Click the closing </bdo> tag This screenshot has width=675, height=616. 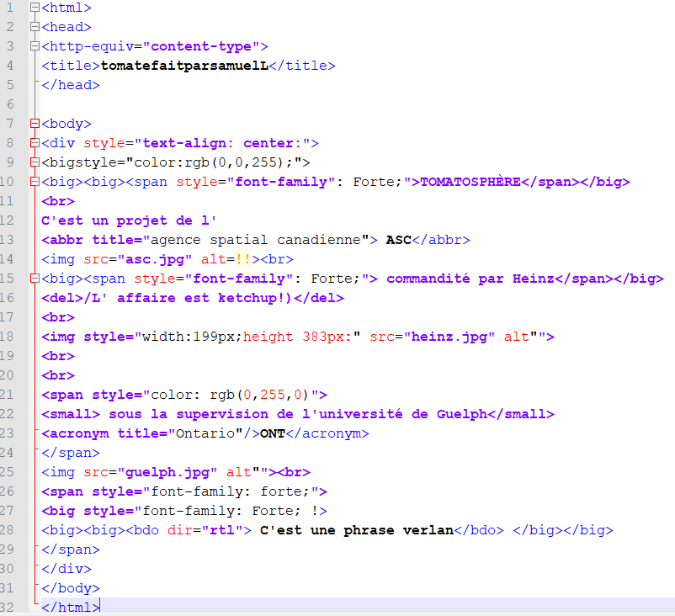coord(479,530)
